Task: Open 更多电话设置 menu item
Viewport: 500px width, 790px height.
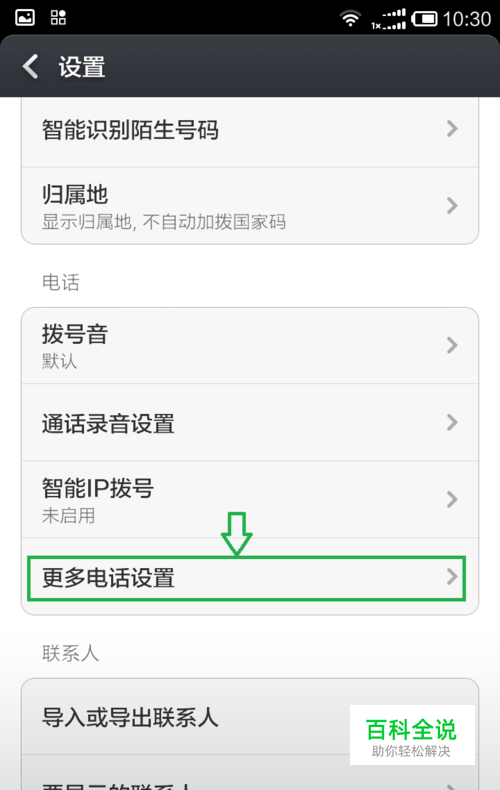Action: point(249,576)
